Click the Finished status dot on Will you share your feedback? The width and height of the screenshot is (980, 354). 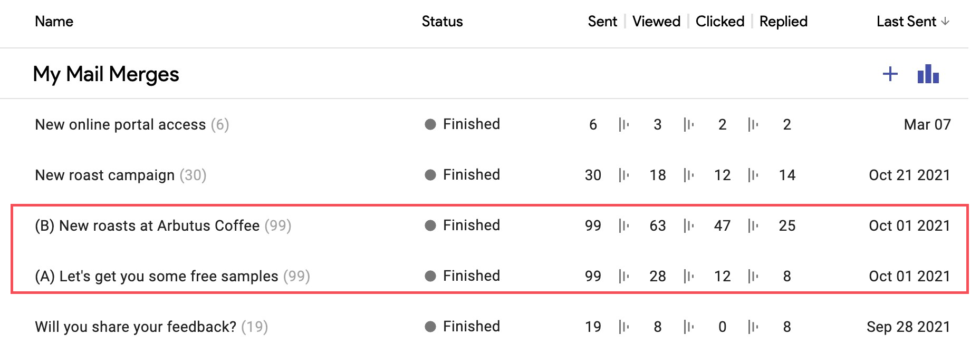pos(431,326)
